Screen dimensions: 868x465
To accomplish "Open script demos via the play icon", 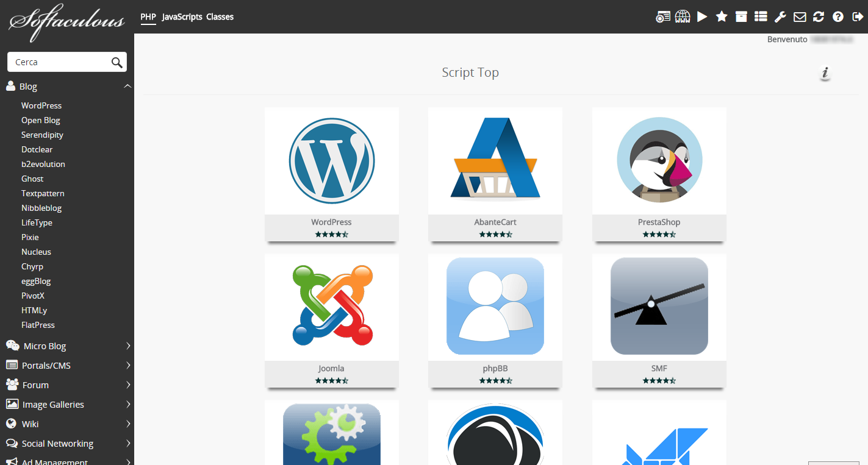I will coord(702,17).
